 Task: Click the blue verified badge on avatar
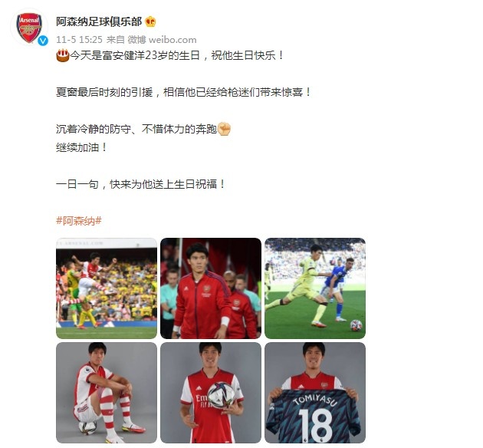coord(43,41)
